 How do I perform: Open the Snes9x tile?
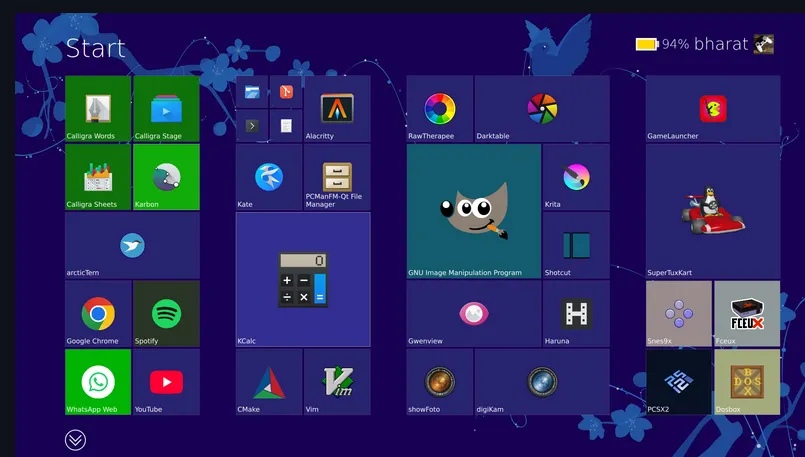[679, 313]
